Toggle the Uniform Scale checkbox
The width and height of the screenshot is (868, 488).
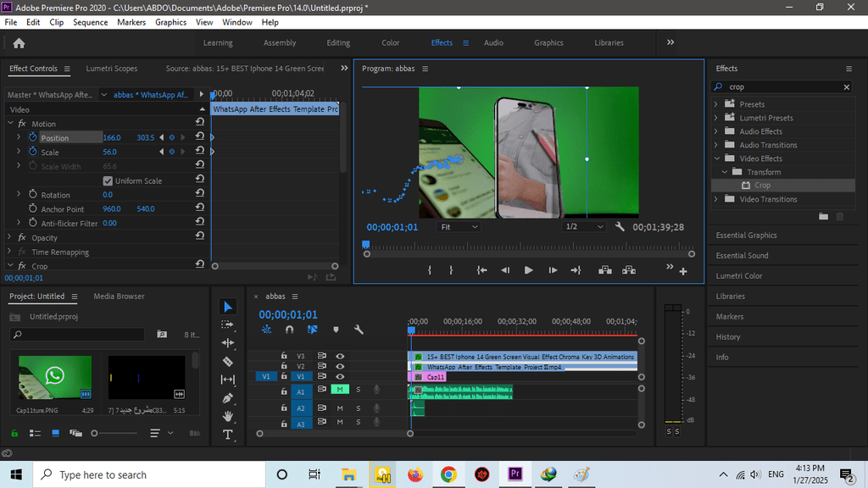tap(108, 180)
